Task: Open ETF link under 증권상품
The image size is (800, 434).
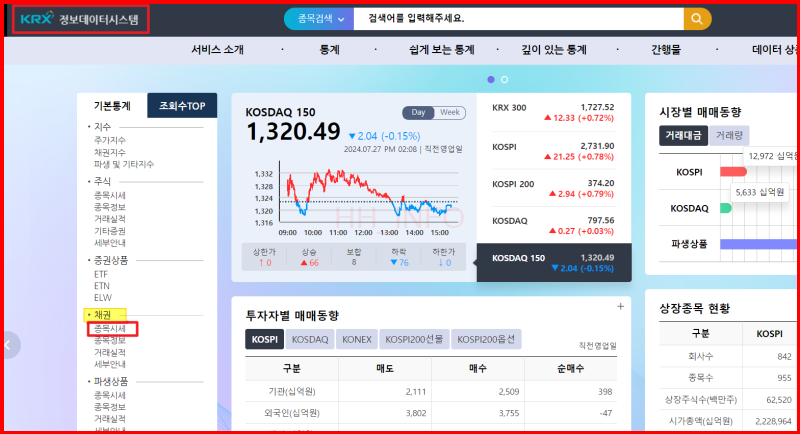Action: coord(101,274)
